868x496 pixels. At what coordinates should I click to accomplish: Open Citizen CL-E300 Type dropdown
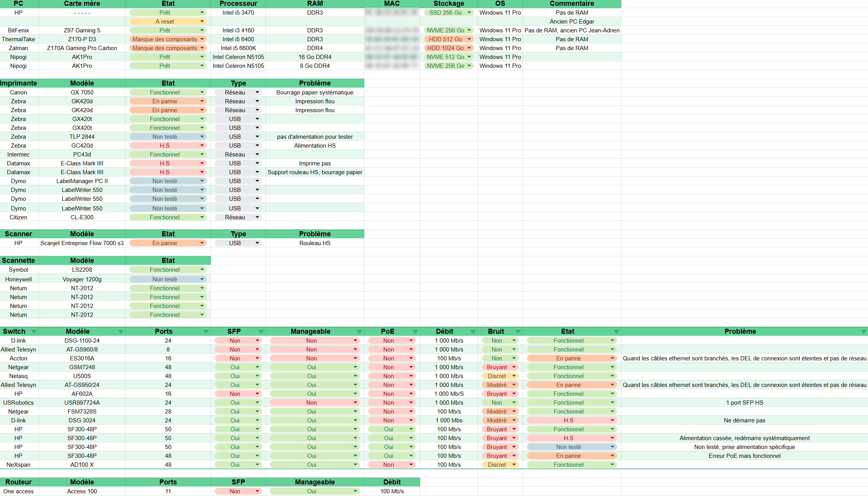238,217
